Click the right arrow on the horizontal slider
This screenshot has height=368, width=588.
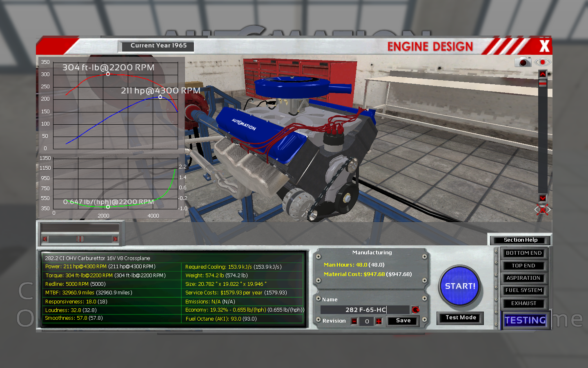pos(115,239)
